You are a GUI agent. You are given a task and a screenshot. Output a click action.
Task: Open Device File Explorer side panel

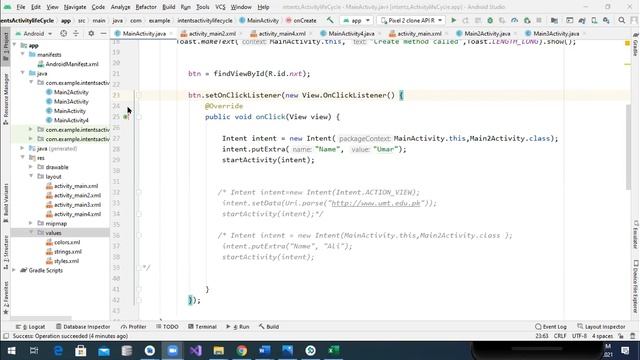(x=636, y=287)
